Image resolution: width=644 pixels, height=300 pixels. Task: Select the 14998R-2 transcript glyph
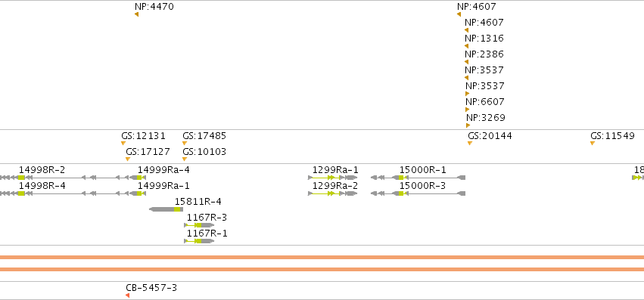tap(64, 178)
